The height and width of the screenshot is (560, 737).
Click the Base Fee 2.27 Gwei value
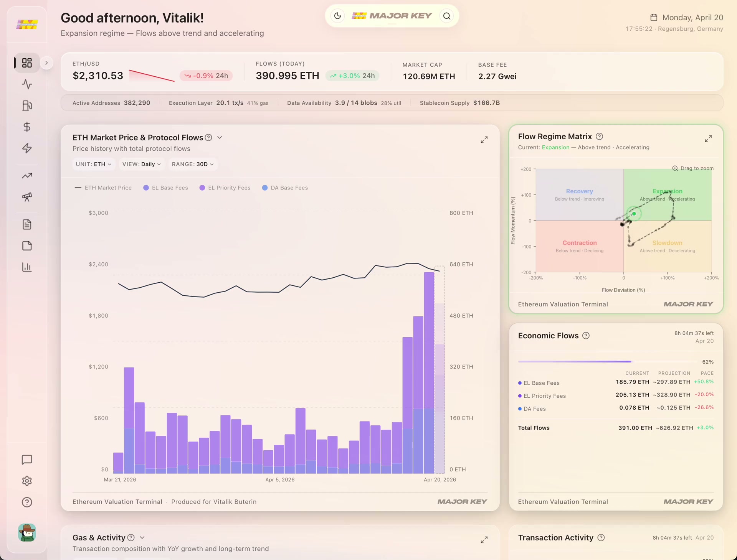[x=497, y=76]
